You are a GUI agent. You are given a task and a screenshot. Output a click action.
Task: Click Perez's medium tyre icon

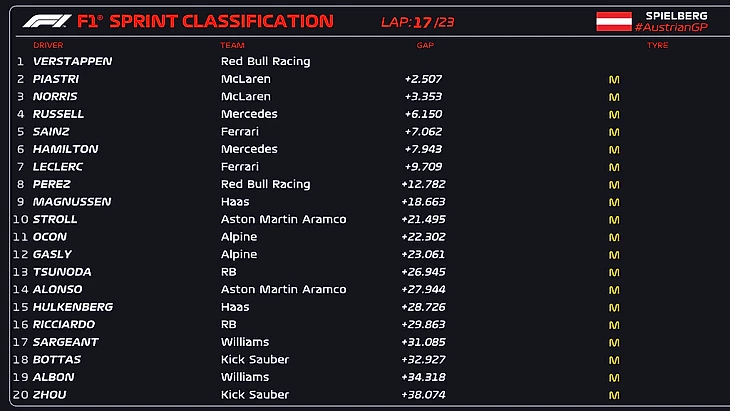[x=614, y=184]
